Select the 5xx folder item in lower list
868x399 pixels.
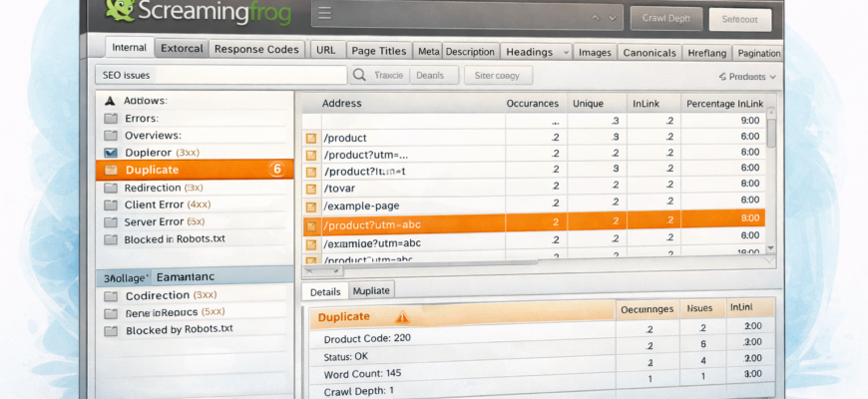coord(195,312)
